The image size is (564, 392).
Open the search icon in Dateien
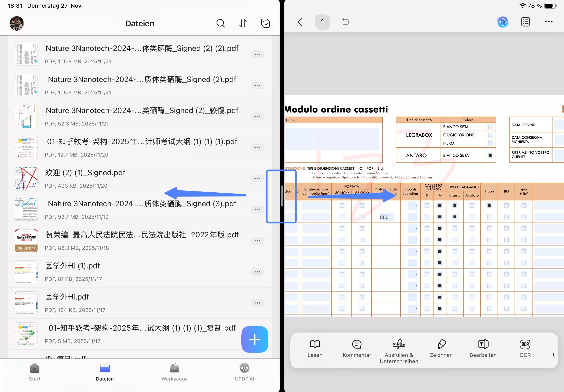pyautogui.click(x=220, y=23)
